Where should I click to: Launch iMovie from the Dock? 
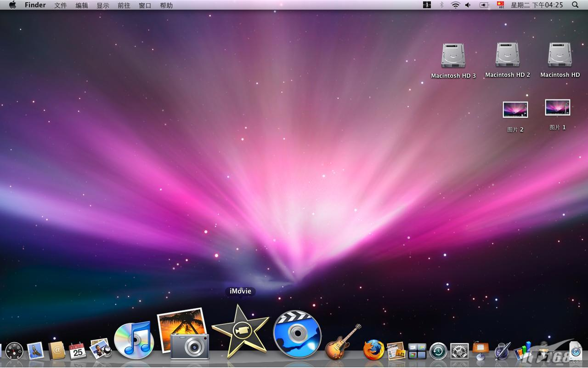pos(240,331)
